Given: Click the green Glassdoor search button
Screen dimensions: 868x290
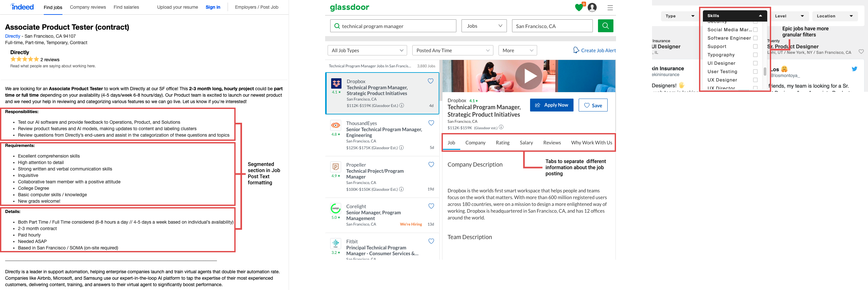Looking at the screenshot, I should pos(605,26).
